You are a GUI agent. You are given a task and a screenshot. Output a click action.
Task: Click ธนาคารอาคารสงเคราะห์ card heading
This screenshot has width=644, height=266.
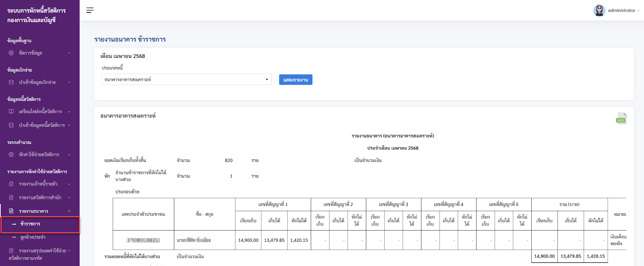pyautogui.click(x=128, y=116)
